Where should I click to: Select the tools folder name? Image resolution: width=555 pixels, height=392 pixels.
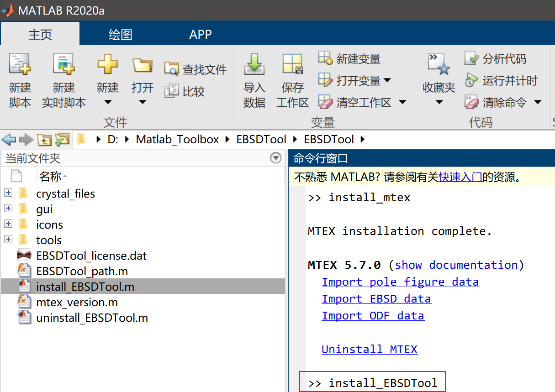(49, 240)
